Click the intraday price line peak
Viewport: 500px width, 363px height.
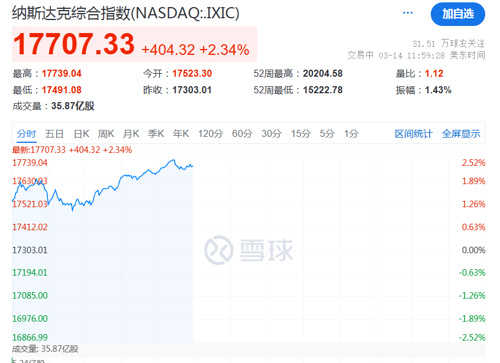[173, 160]
